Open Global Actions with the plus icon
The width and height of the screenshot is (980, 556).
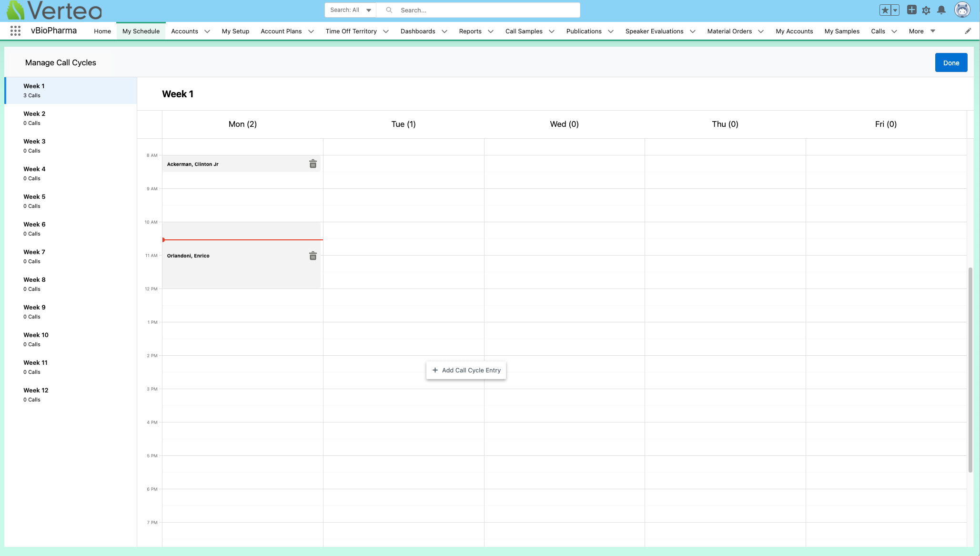911,9
